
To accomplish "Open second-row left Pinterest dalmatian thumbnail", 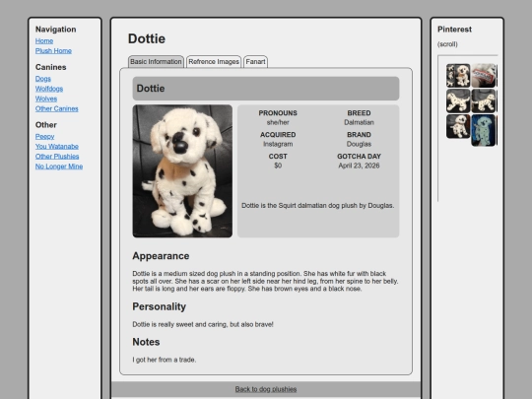I will point(458,100).
